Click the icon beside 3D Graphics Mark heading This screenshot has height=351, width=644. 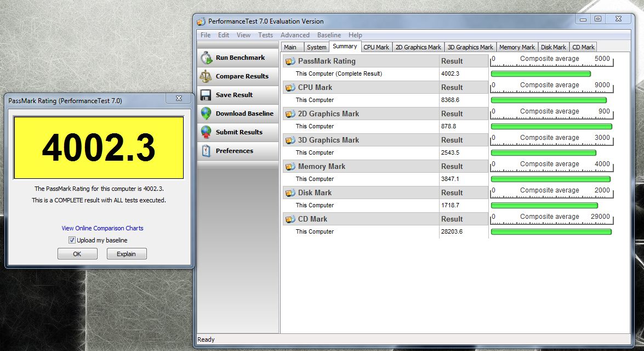(x=290, y=140)
